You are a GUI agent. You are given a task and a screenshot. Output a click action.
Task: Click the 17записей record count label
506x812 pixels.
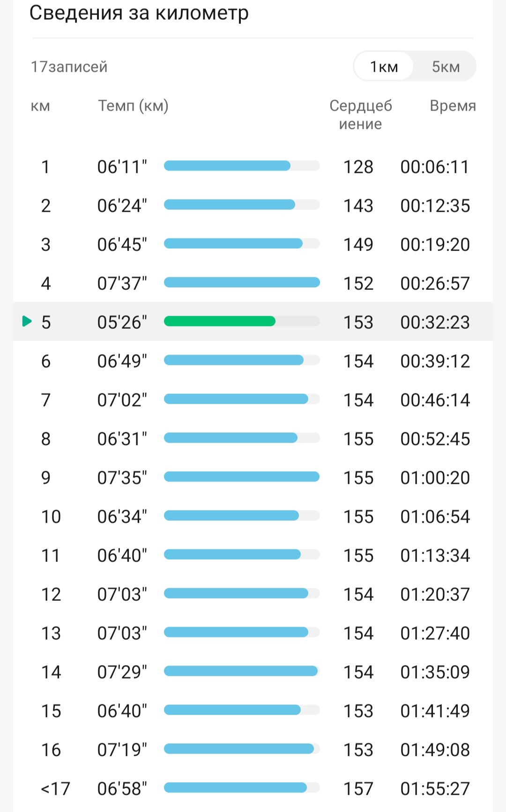click(69, 67)
